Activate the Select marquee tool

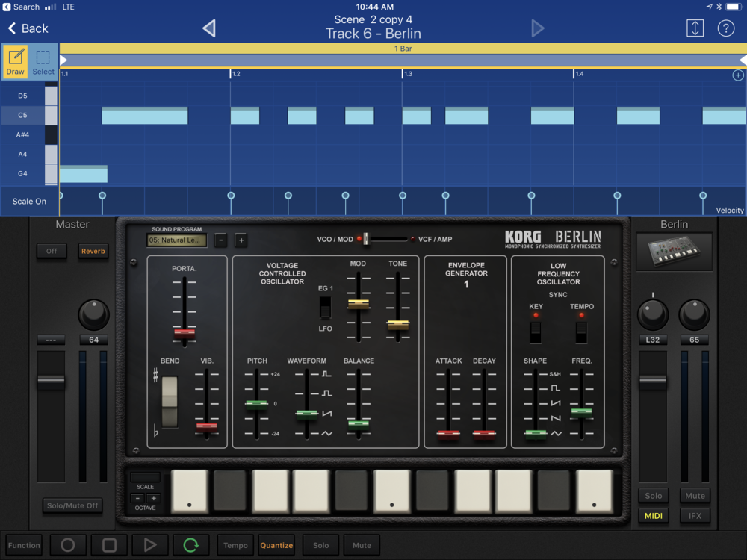pos(43,61)
